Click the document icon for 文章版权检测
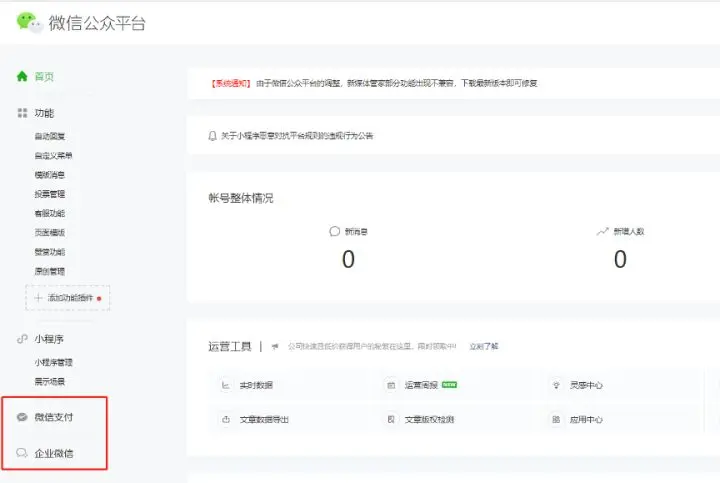Image resolution: width=720 pixels, height=483 pixels. tap(391, 419)
